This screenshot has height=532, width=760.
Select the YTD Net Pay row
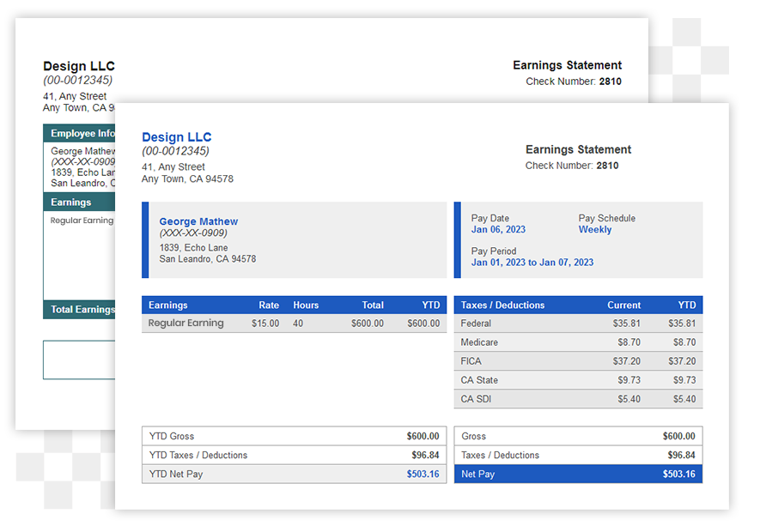pyautogui.click(x=294, y=474)
